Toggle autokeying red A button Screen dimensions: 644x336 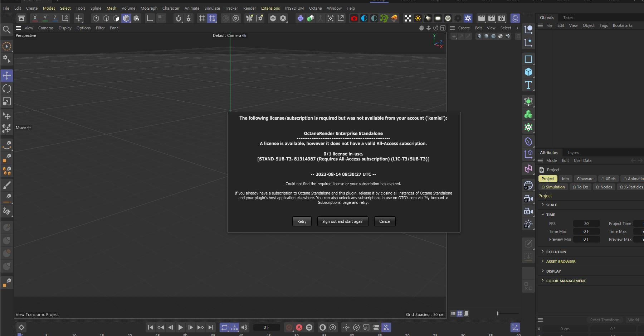(299, 327)
